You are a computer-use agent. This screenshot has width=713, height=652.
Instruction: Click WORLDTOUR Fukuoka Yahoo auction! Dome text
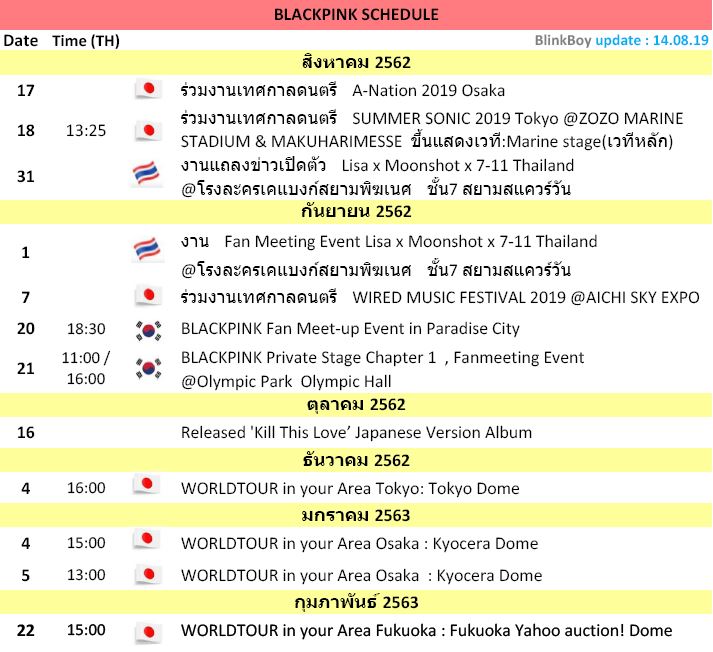427,631
